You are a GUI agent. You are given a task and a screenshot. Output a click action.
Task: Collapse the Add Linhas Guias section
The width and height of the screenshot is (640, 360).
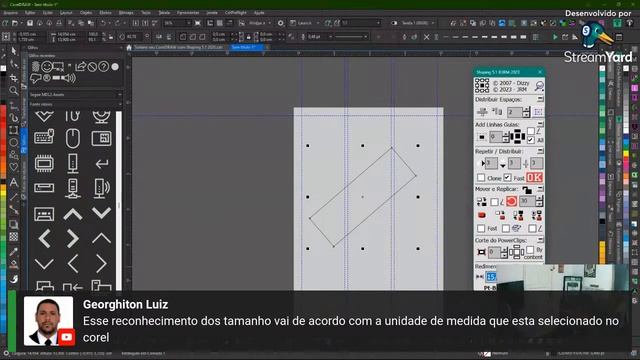540,124
